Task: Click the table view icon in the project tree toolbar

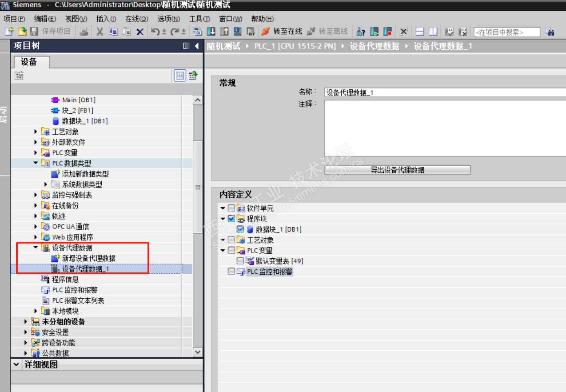Action: tap(179, 75)
